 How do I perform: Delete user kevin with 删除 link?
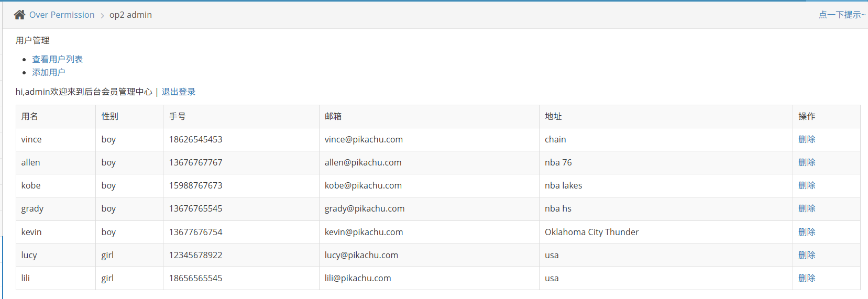pyautogui.click(x=807, y=232)
